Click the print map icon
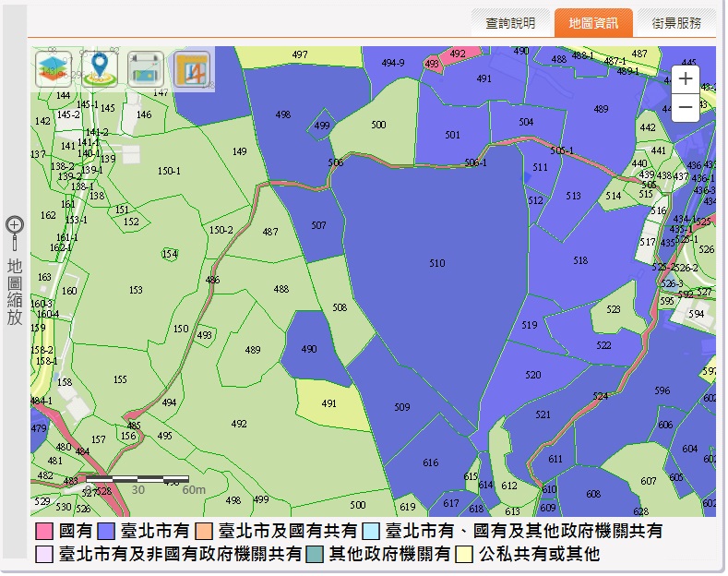This screenshot has width=728, height=576. [x=146, y=69]
